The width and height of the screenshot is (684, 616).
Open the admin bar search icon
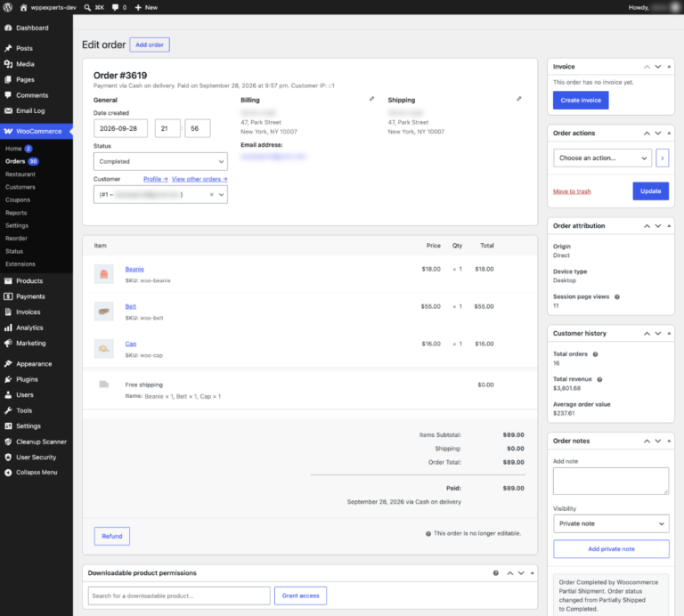(x=87, y=7)
